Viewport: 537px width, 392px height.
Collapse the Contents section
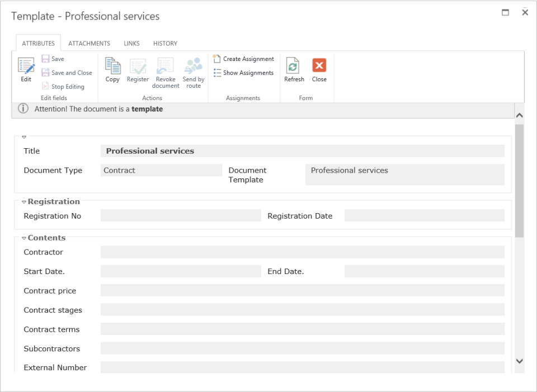click(24, 238)
